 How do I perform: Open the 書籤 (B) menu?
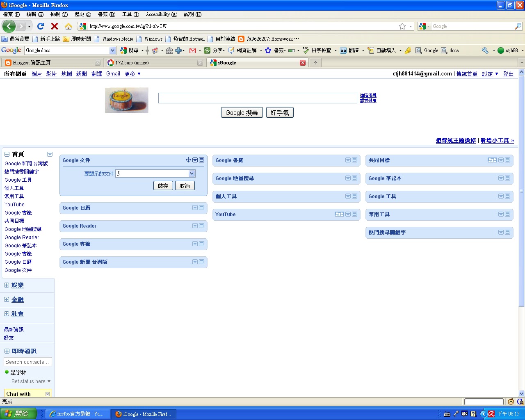[x=107, y=14]
